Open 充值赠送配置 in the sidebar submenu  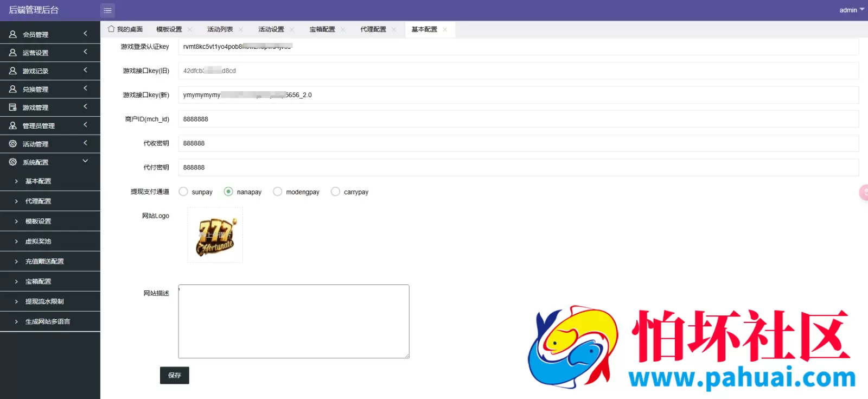[50, 262]
